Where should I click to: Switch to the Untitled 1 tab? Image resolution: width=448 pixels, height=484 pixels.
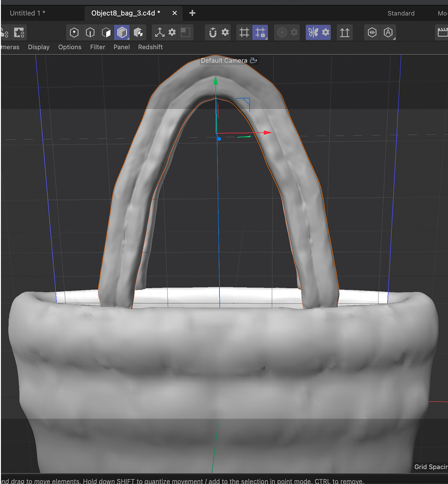click(x=28, y=13)
